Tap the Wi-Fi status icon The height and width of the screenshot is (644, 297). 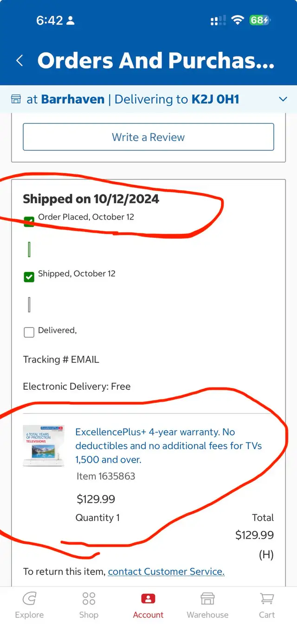[238, 20]
